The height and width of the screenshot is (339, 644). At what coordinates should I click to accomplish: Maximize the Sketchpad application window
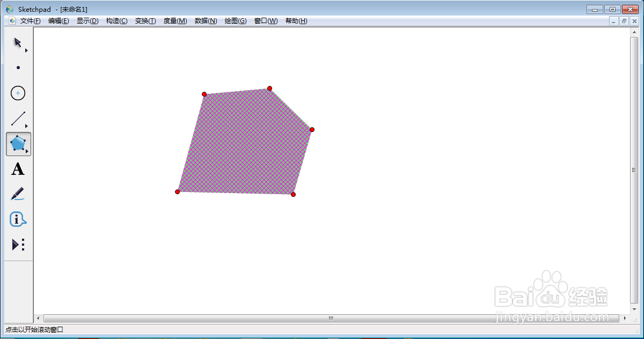pos(612,9)
